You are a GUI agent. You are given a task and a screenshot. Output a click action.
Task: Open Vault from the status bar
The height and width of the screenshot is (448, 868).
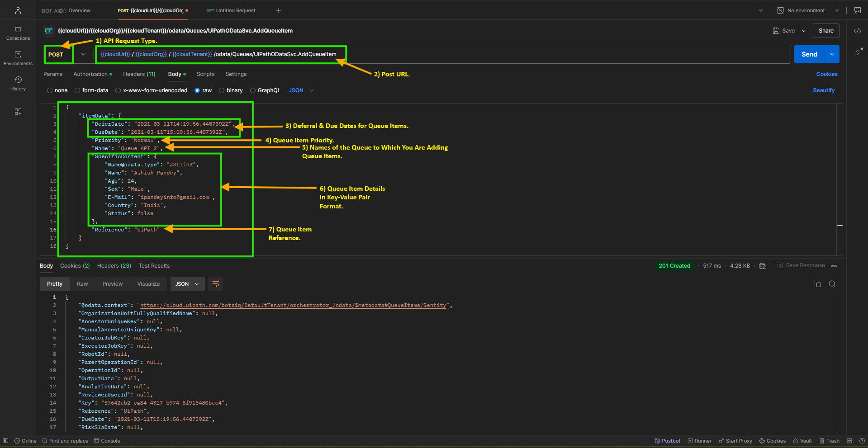click(802, 441)
